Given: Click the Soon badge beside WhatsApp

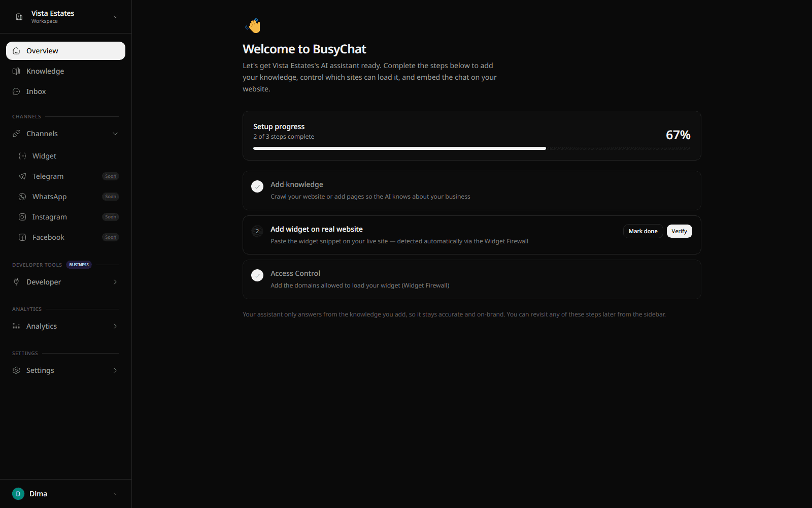Looking at the screenshot, I should [x=111, y=197].
